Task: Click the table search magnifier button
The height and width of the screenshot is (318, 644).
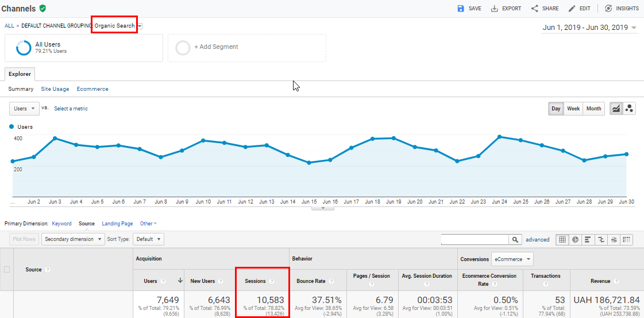Action: point(515,240)
